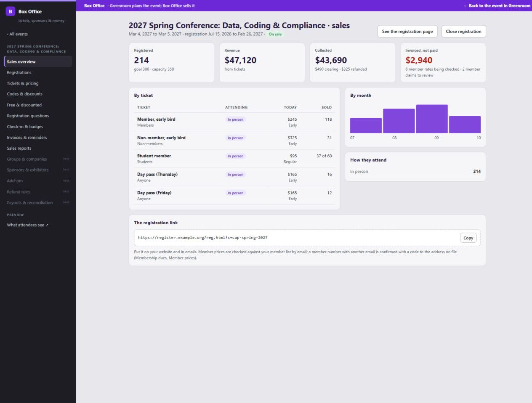
Task: Click the month 09 bar in chart
Action: coord(432,119)
